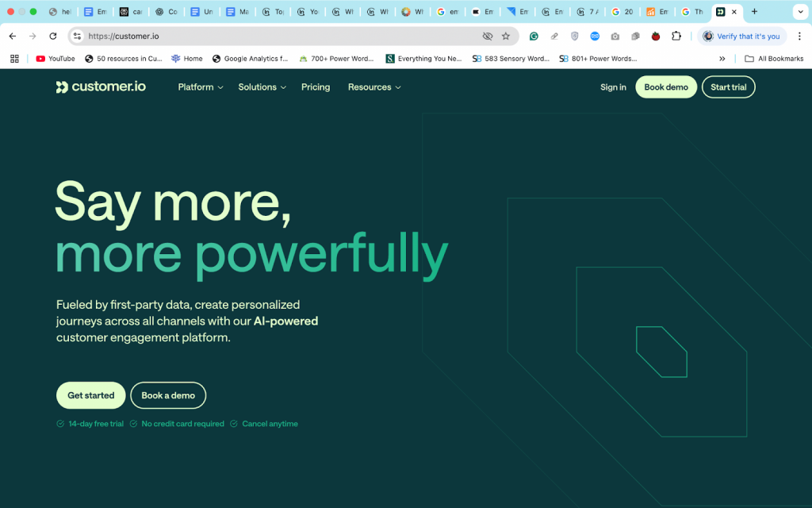Click the site settings icon in address bar
The width and height of the screenshot is (812, 508).
pyautogui.click(x=75, y=36)
